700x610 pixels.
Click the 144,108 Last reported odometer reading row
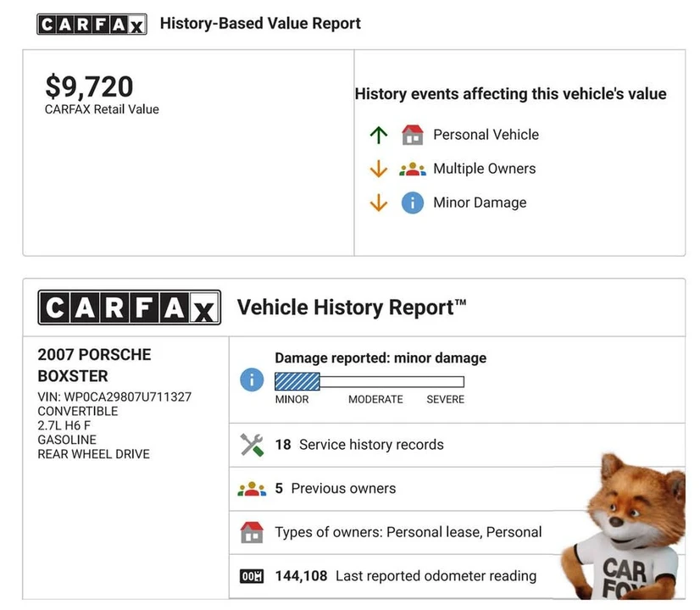click(x=457, y=576)
